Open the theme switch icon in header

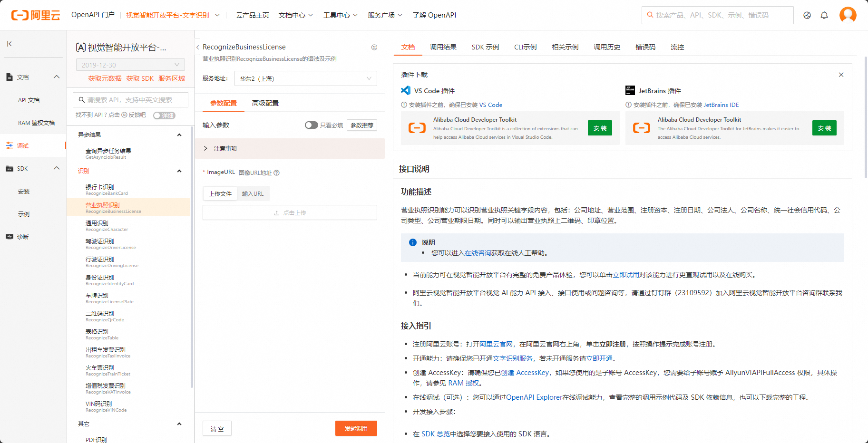807,15
